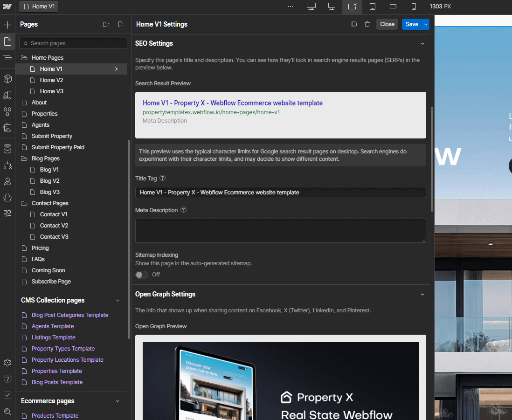
Task: Open the Navigator panel
Action: click(x=7, y=58)
